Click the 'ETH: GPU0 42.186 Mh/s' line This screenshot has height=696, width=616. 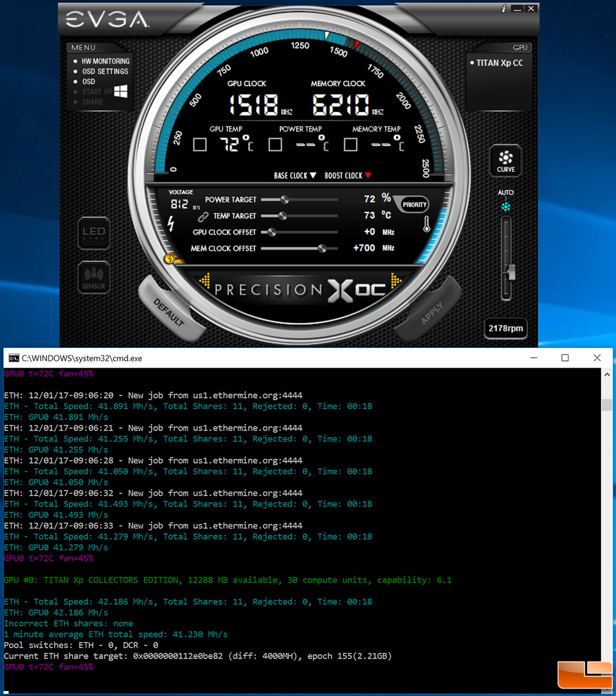(x=56, y=613)
